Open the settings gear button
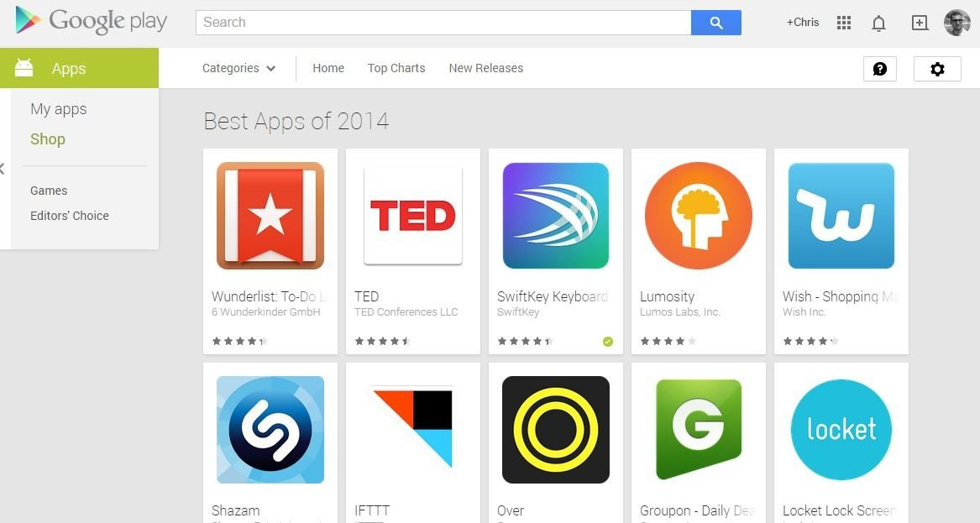980x523 pixels. pyautogui.click(x=937, y=69)
